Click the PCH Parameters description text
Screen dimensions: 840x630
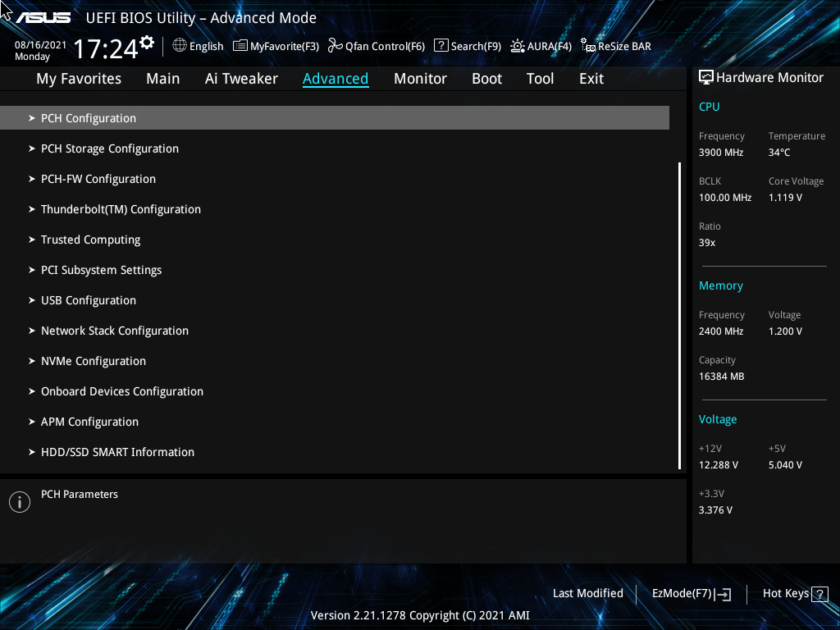[x=80, y=495]
